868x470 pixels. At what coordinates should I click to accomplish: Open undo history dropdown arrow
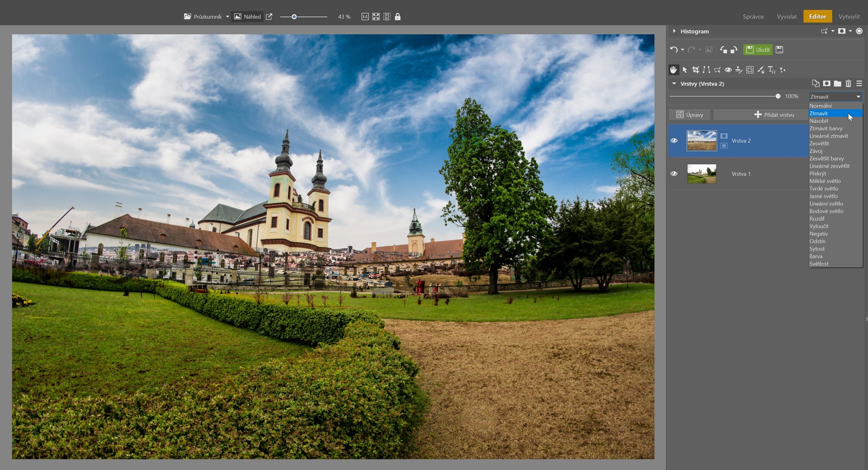point(682,50)
